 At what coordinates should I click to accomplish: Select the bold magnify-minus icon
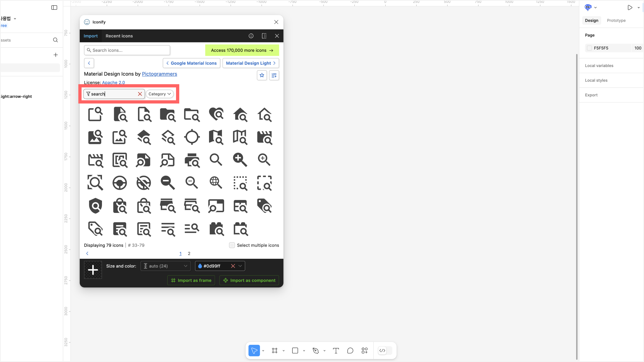coord(168,183)
